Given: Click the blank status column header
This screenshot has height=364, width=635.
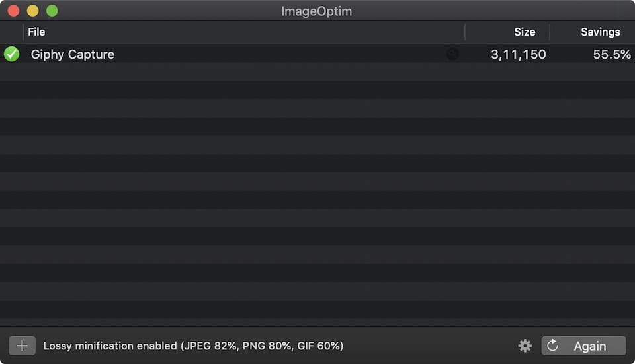Looking at the screenshot, I should click(x=12, y=32).
